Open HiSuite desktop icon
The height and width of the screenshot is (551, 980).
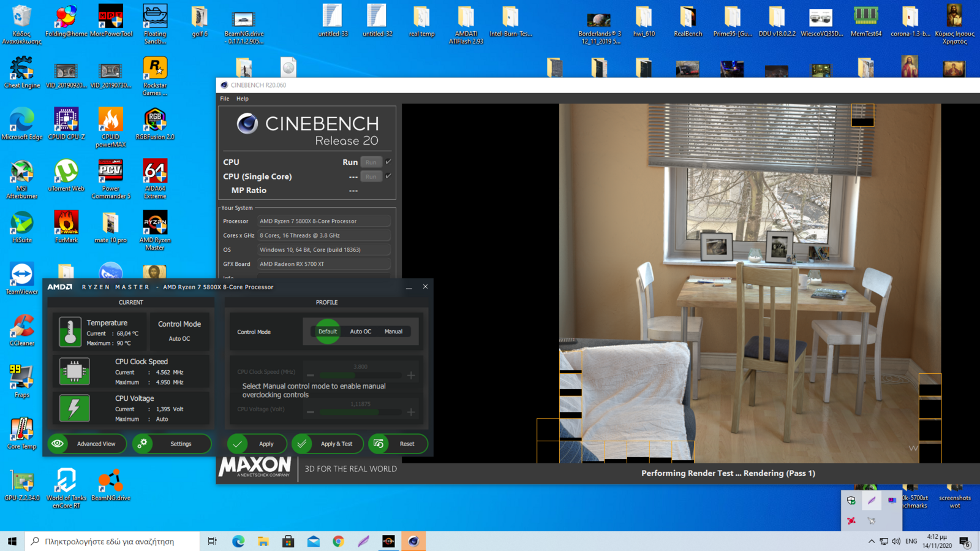22,227
